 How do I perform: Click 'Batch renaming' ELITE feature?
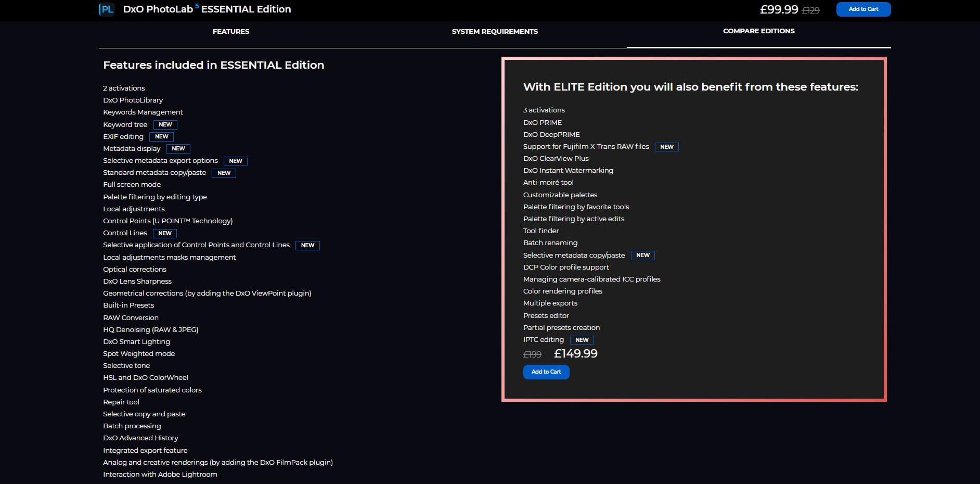[550, 243]
